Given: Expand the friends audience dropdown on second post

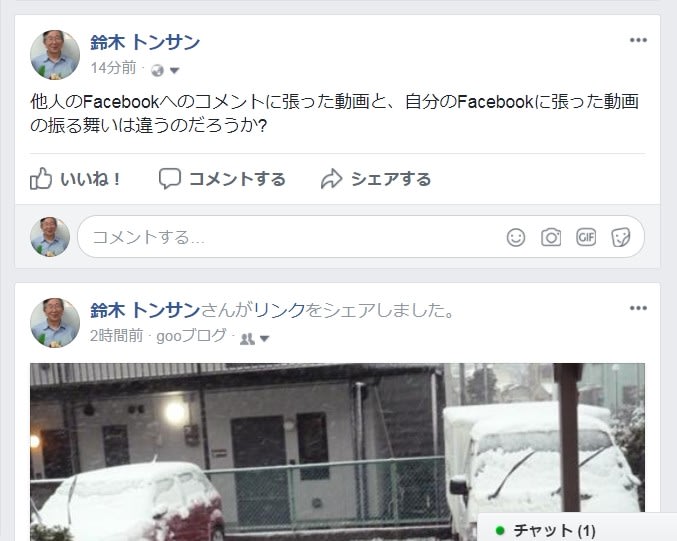Looking at the screenshot, I should coord(265,339).
